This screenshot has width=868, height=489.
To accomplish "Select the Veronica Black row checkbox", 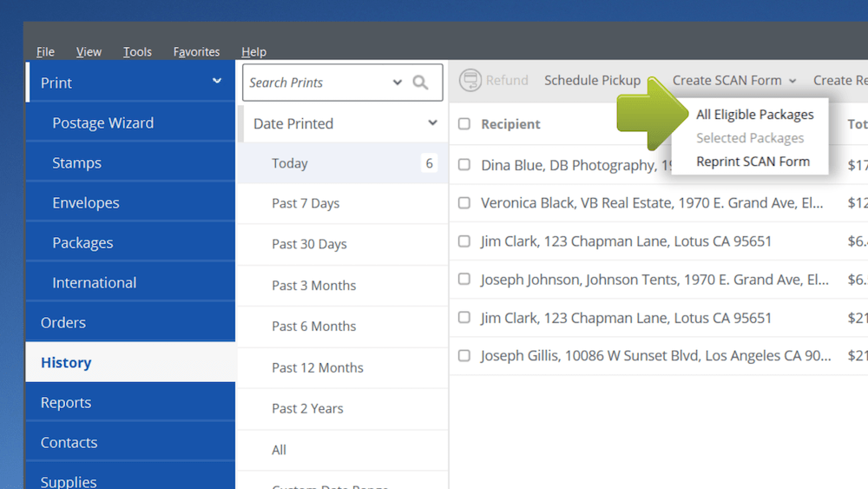I will (464, 202).
